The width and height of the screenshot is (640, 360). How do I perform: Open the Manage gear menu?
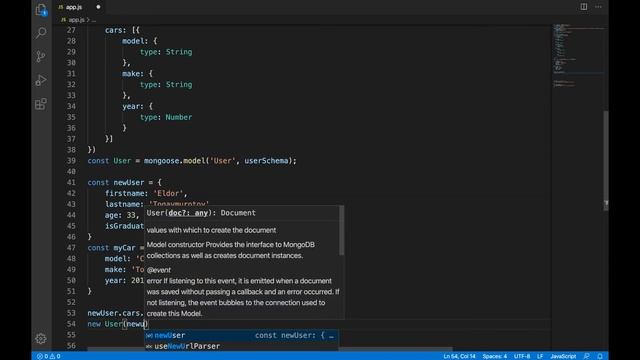tap(40, 338)
